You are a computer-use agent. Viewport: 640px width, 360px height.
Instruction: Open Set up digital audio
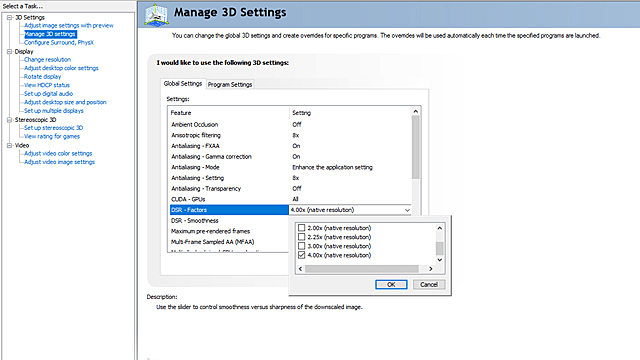tap(49, 94)
